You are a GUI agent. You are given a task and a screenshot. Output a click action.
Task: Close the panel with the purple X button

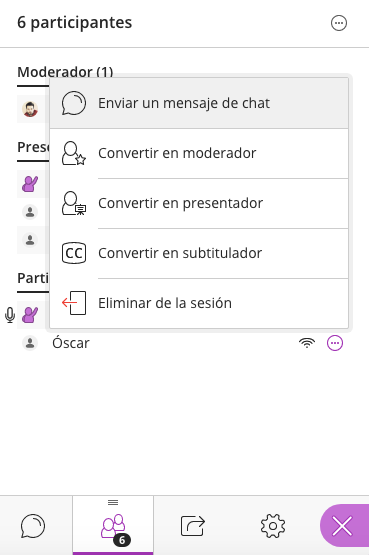point(344,526)
